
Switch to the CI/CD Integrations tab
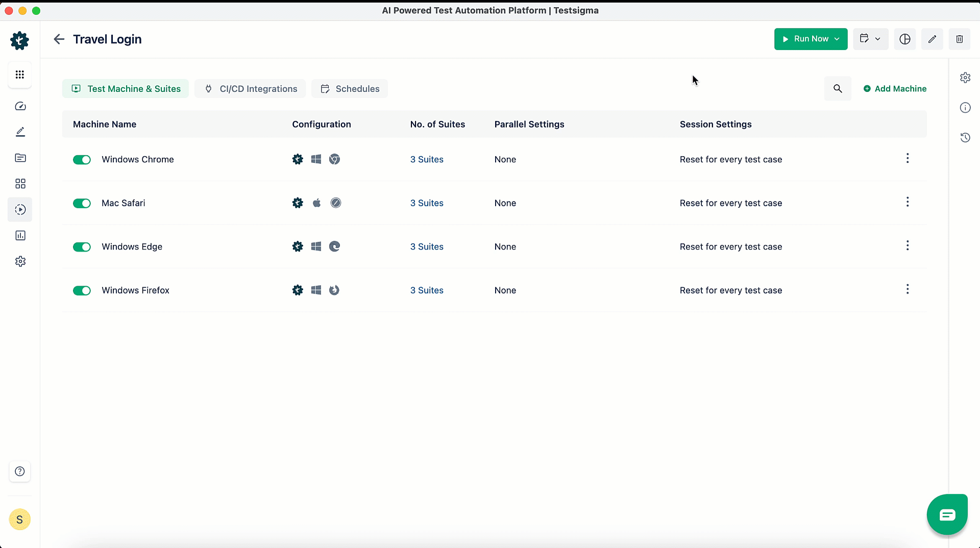coord(250,89)
